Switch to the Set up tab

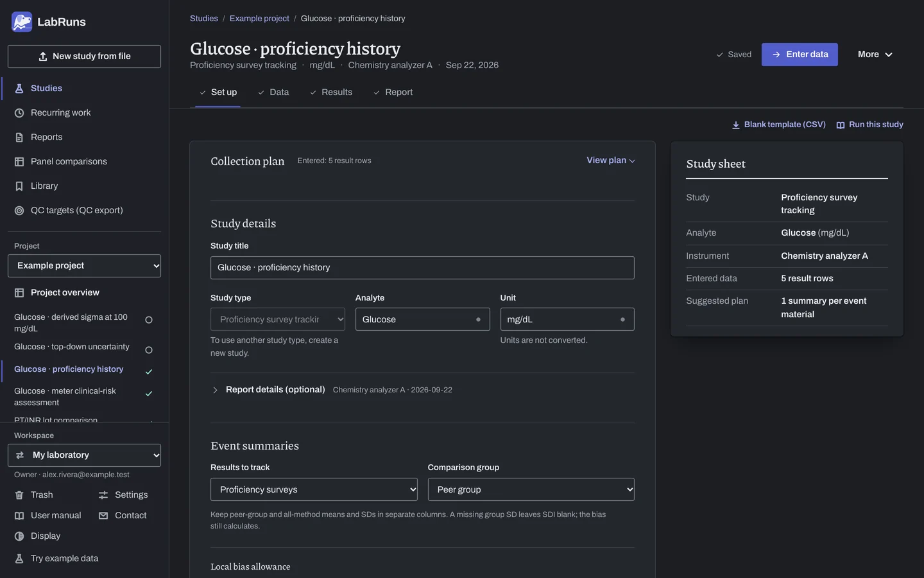pos(218,92)
